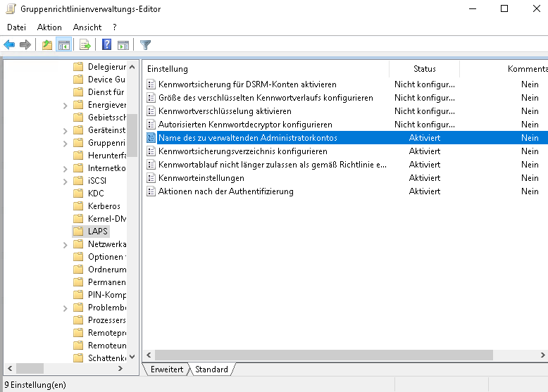Click the up one level folder icon
The width and height of the screenshot is (548, 392).
(x=47, y=45)
